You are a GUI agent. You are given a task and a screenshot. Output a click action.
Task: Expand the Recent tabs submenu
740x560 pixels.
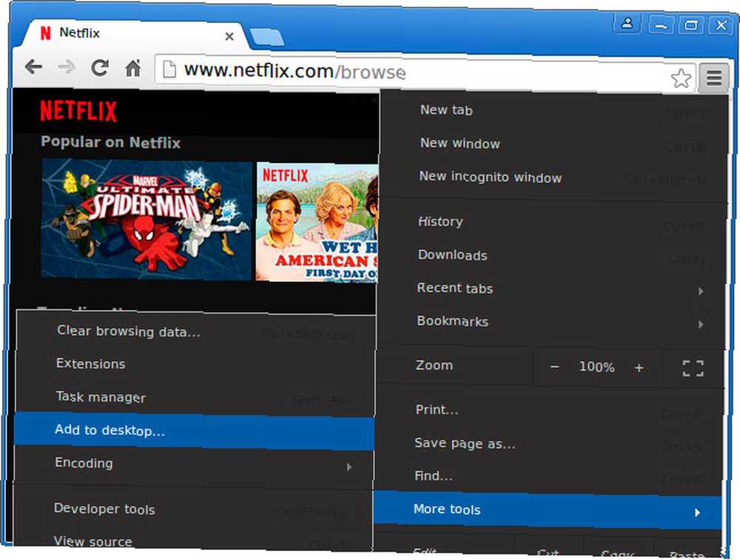tap(552, 289)
